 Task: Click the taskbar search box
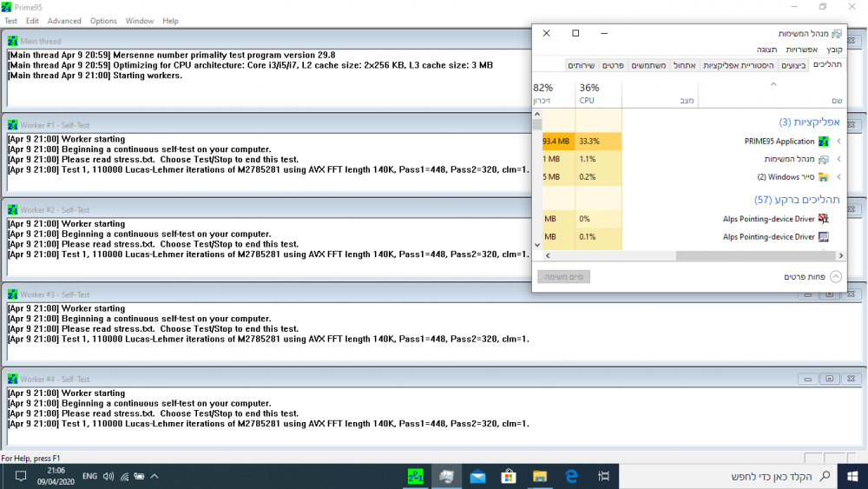coord(728,476)
